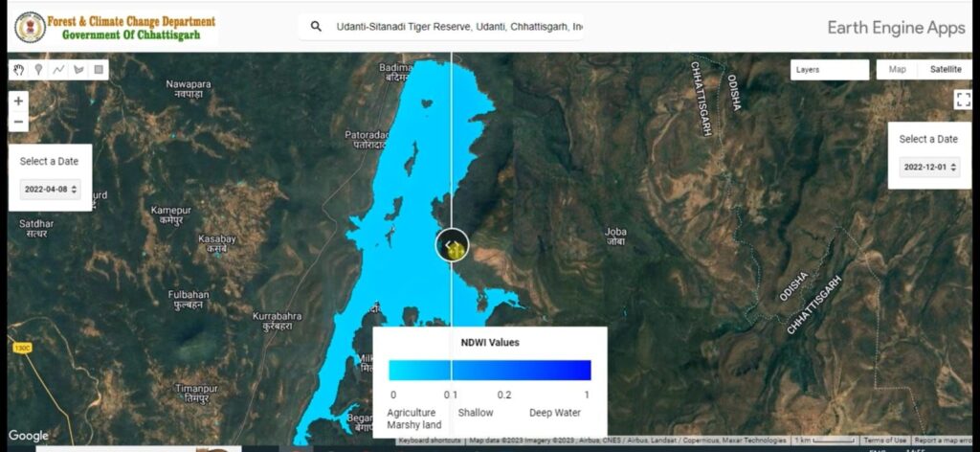Open Keyboard shortcuts link
Viewport: 980px width, 452px height.
[x=431, y=441]
